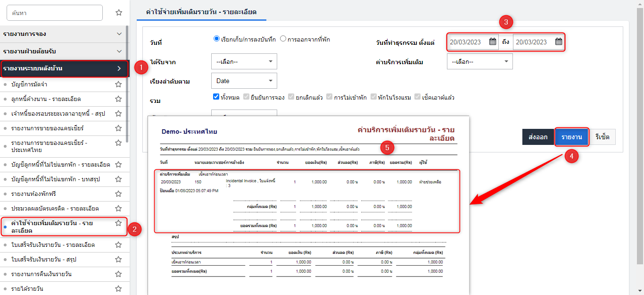
Task: Favorite star for รายงานการขายของแคชเชียร์
Action: [118, 128]
